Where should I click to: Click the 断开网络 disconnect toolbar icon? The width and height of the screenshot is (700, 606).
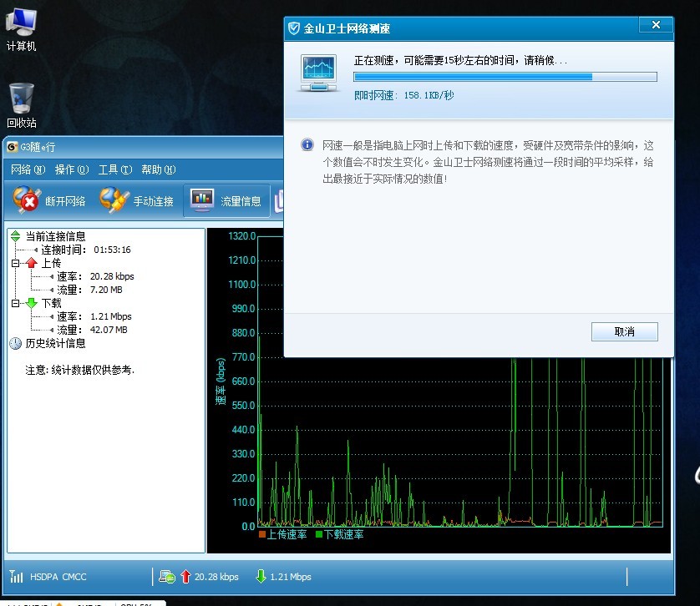pyautogui.click(x=26, y=200)
